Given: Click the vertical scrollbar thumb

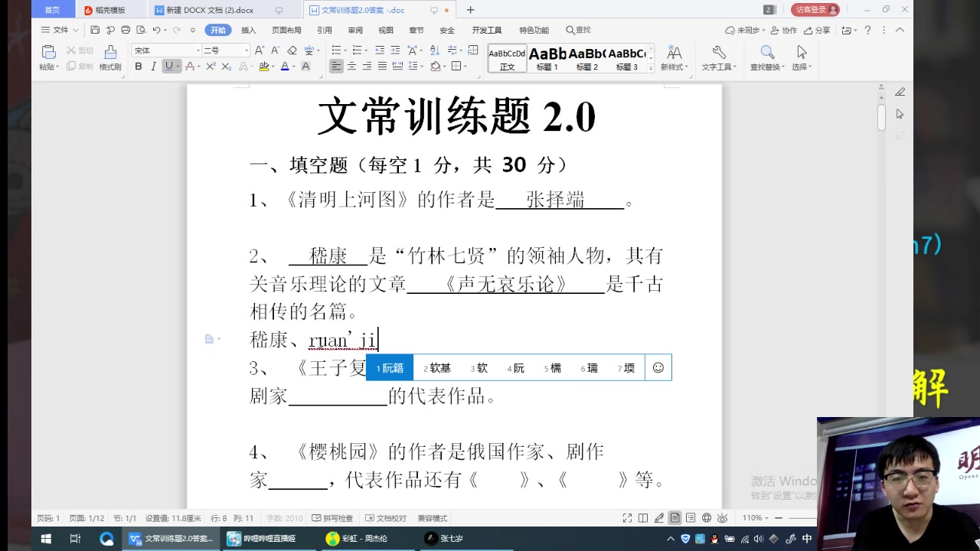Looking at the screenshot, I should (881, 117).
